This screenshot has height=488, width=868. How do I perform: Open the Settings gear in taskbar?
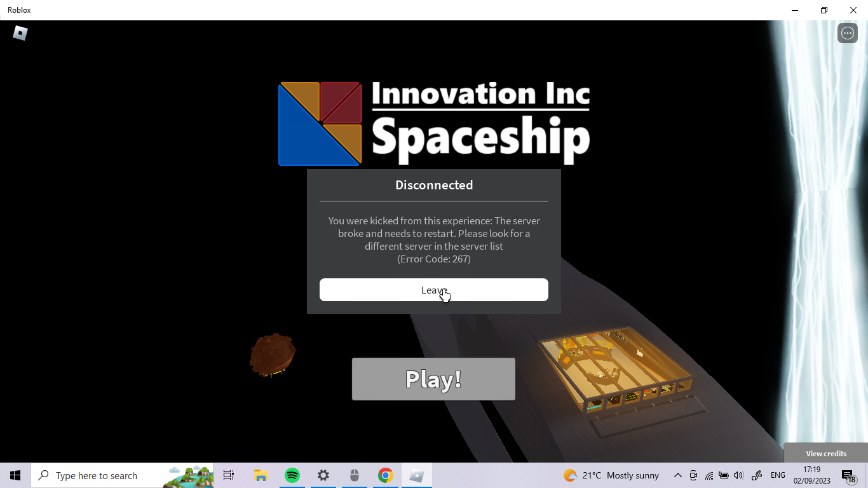click(323, 475)
